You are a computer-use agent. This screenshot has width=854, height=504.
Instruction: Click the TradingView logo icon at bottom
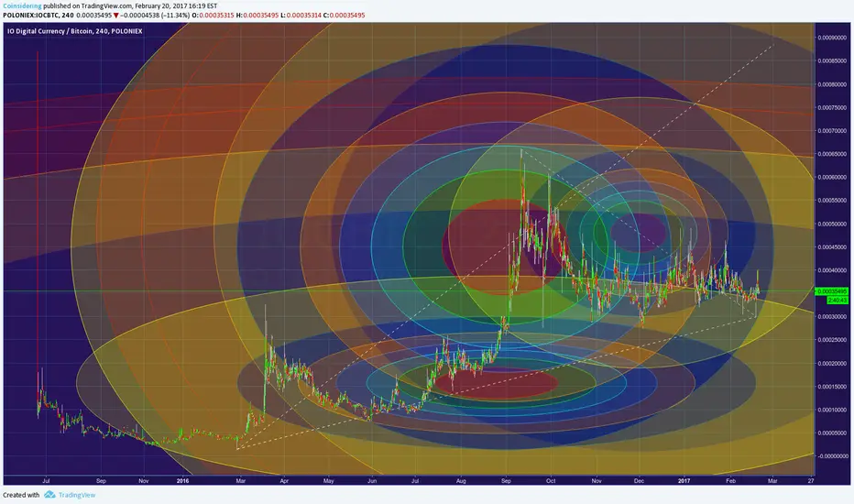pyautogui.click(x=49, y=495)
